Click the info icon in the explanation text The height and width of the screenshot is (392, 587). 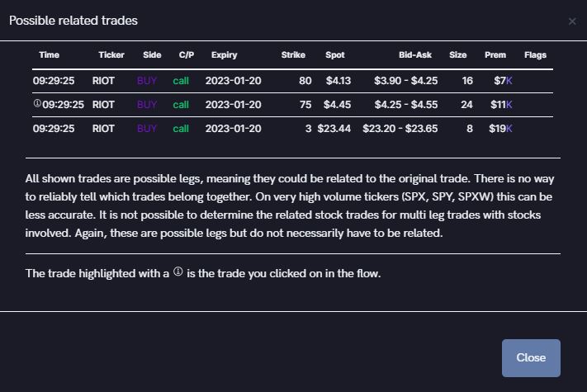click(178, 272)
